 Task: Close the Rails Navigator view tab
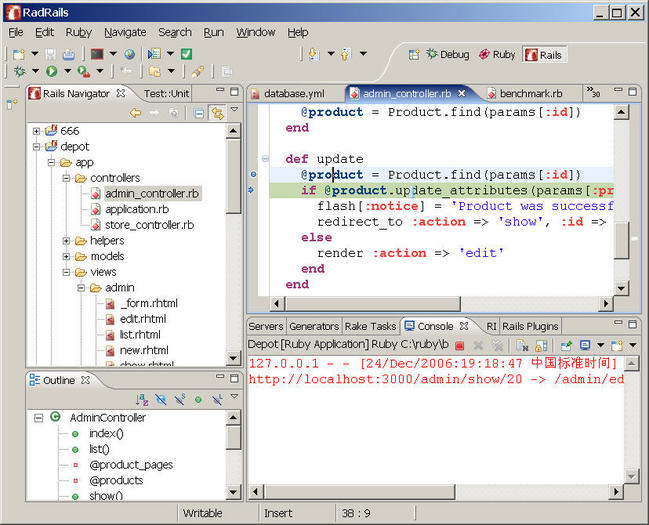tap(120, 93)
